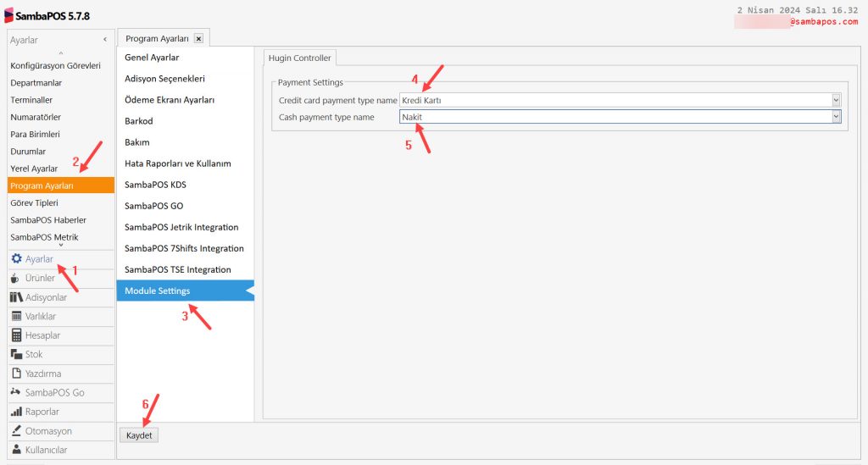This screenshot has width=868, height=465.
Task: Switch to the Hugin Controller tab
Action: (300, 58)
